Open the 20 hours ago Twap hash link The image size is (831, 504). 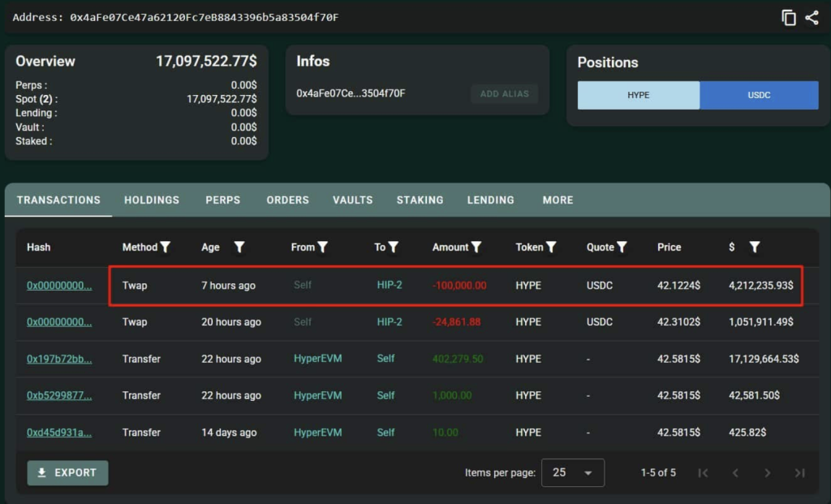tap(59, 322)
